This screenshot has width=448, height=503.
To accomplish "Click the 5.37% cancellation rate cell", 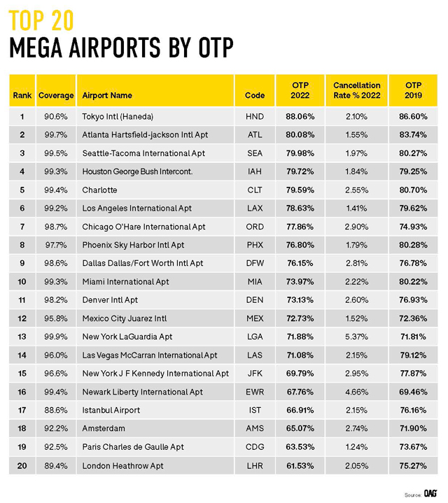I will tap(356, 336).
